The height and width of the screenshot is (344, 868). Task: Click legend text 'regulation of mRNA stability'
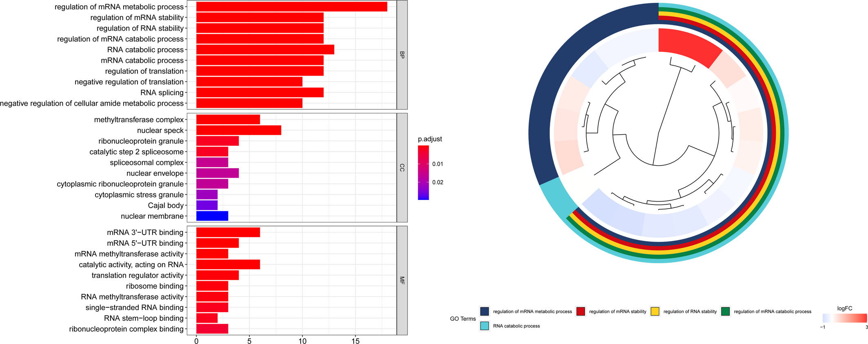tap(618, 312)
